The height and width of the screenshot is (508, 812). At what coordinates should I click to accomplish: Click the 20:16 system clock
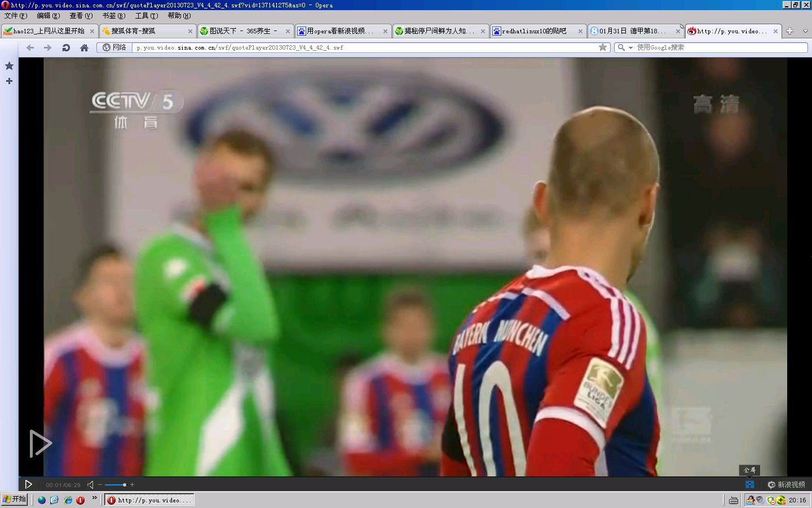pyautogui.click(x=797, y=500)
